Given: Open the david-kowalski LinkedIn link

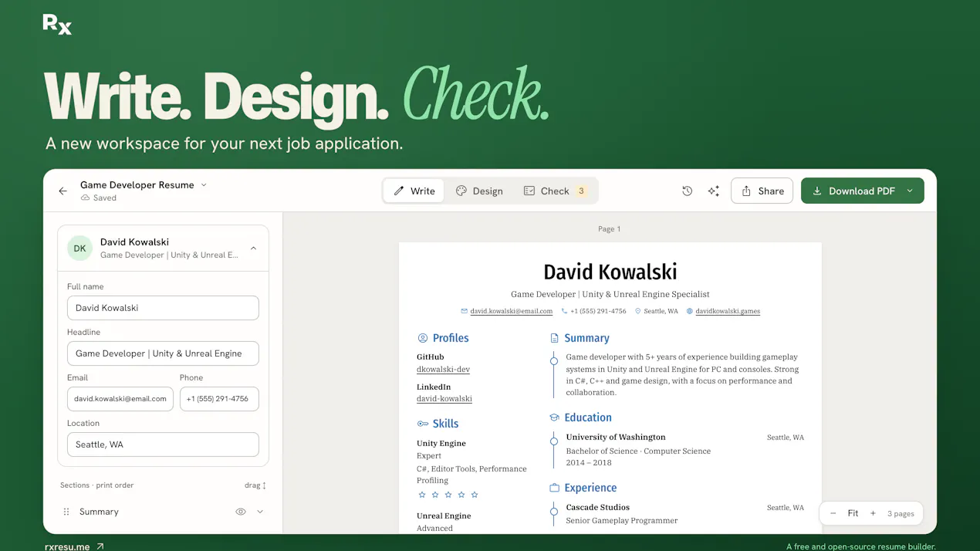Looking at the screenshot, I should point(444,398).
